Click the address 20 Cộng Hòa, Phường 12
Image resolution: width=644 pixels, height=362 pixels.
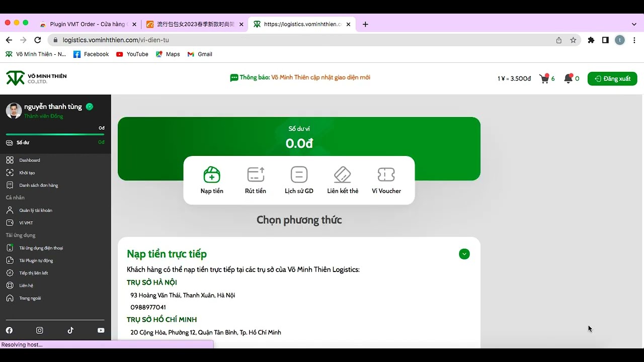(x=206, y=332)
